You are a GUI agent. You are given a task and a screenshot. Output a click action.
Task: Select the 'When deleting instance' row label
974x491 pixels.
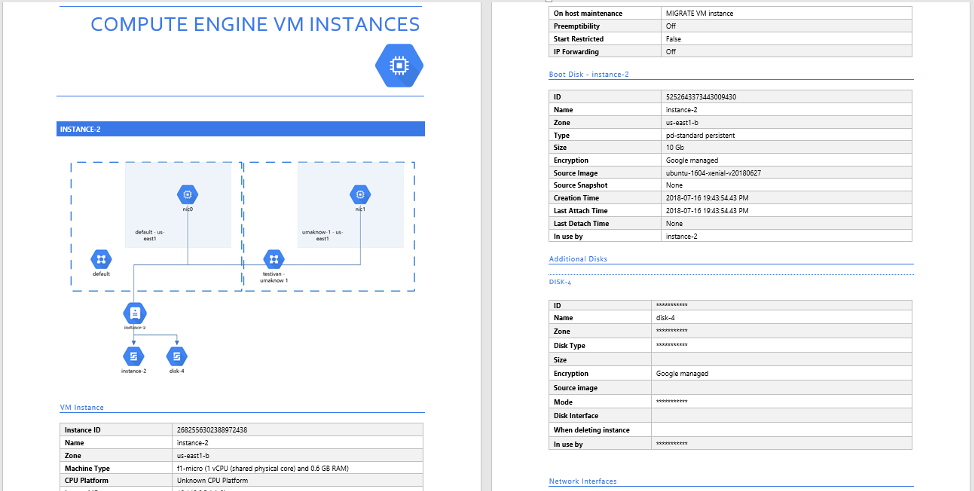591,430
